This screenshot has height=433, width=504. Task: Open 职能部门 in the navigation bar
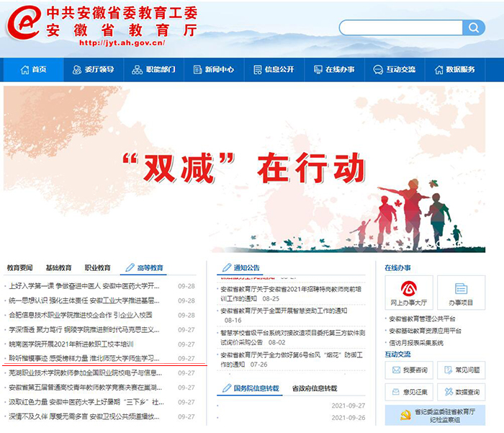click(x=153, y=70)
